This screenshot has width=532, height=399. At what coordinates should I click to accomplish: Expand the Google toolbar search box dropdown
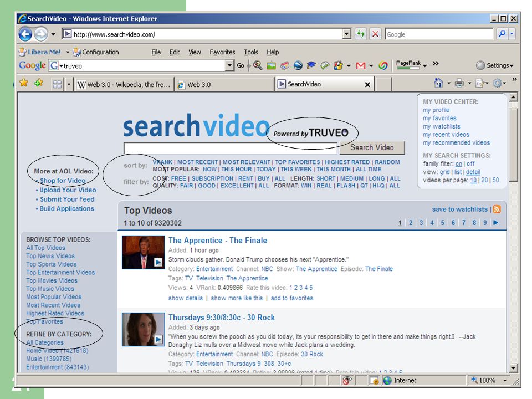(229, 65)
